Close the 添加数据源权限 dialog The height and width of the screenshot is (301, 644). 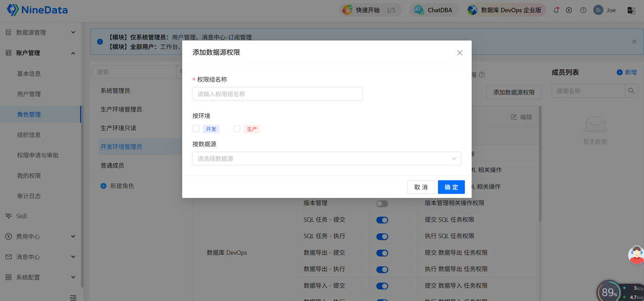[x=459, y=52]
